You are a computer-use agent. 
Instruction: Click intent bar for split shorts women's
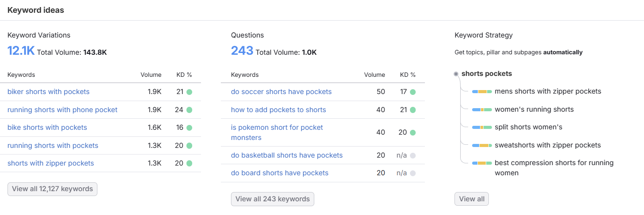(482, 127)
